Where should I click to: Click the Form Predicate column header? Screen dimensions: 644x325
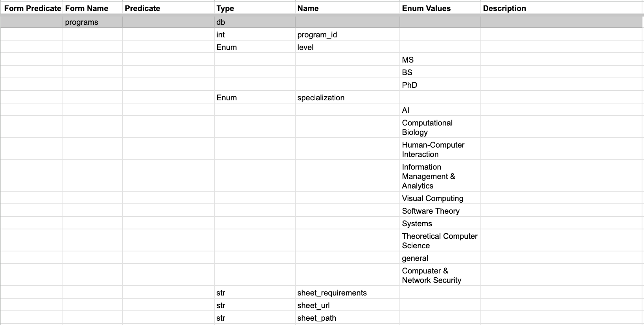click(x=32, y=8)
